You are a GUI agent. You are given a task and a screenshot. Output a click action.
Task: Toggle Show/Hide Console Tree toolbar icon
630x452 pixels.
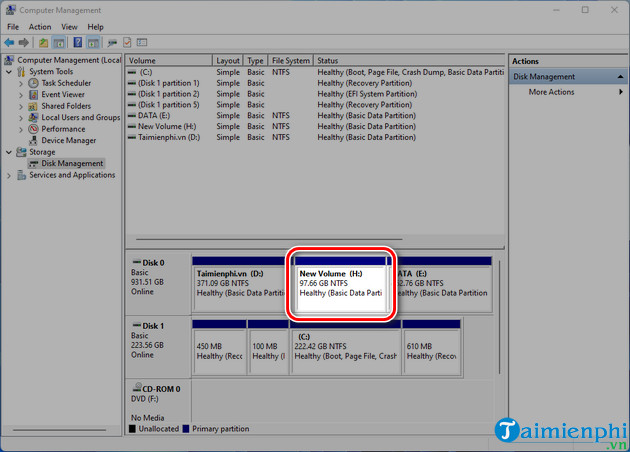(x=59, y=42)
